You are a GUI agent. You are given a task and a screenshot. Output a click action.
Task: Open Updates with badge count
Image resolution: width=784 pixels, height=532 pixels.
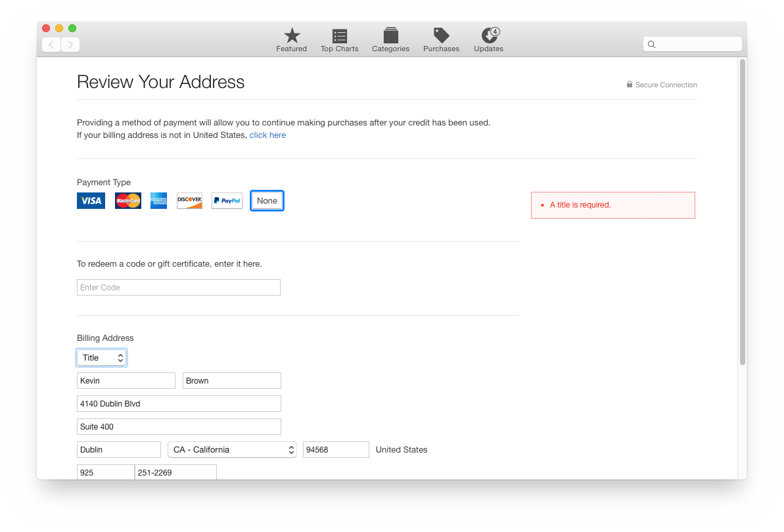pos(488,40)
